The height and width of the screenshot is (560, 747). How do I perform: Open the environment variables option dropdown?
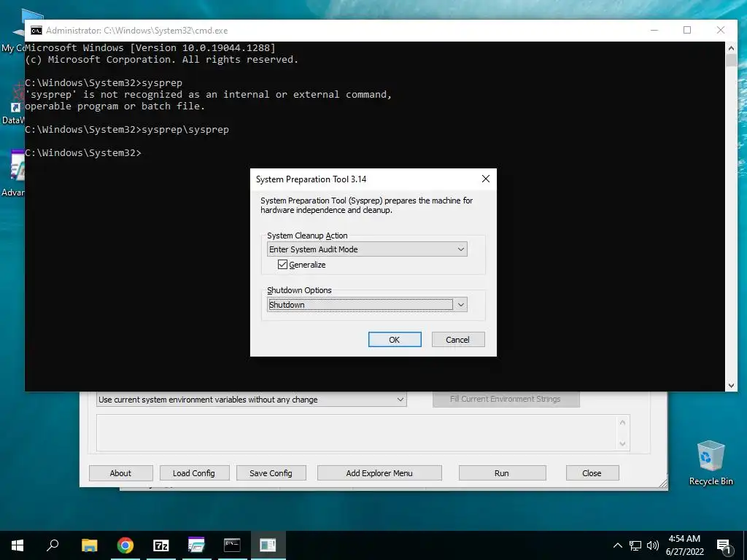pos(252,400)
